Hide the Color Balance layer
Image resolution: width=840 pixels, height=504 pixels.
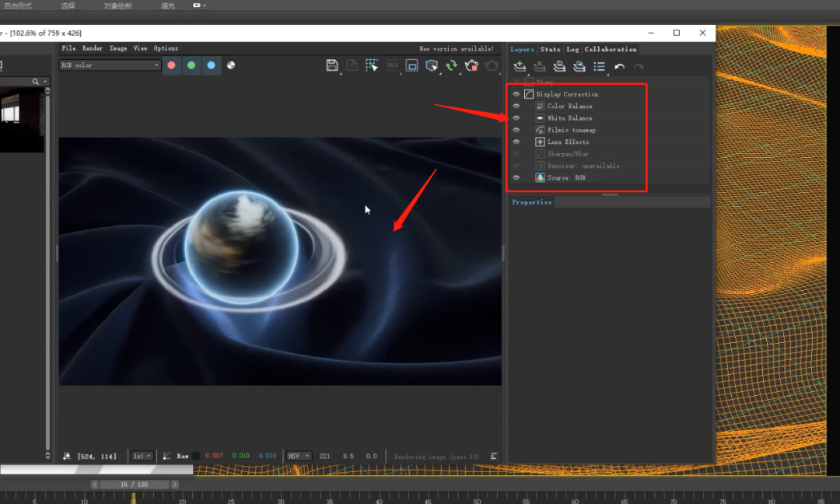tap(516, 107)
